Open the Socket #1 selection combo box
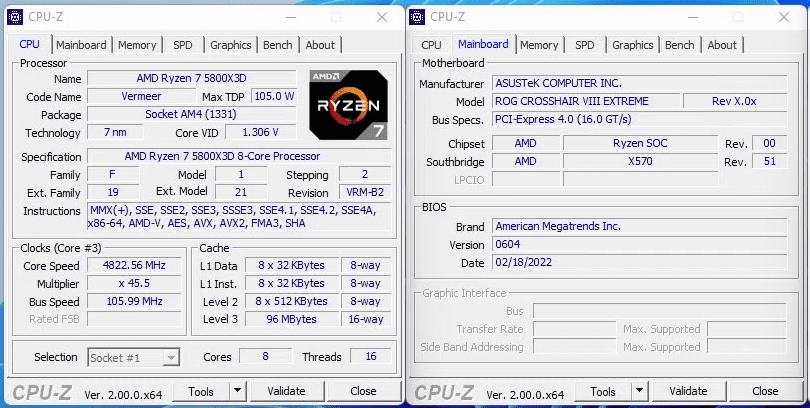Screen dimensions: 810x408 pos(134,357)
